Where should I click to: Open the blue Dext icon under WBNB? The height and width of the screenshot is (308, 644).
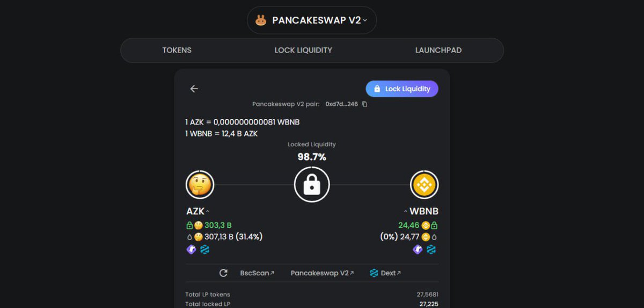coord(431,249)
